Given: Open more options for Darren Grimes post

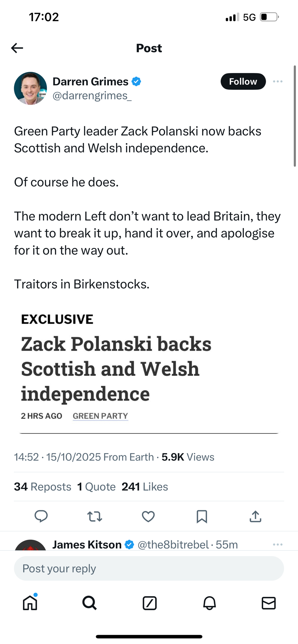Looking at the screenshot, I should [278, 81].
